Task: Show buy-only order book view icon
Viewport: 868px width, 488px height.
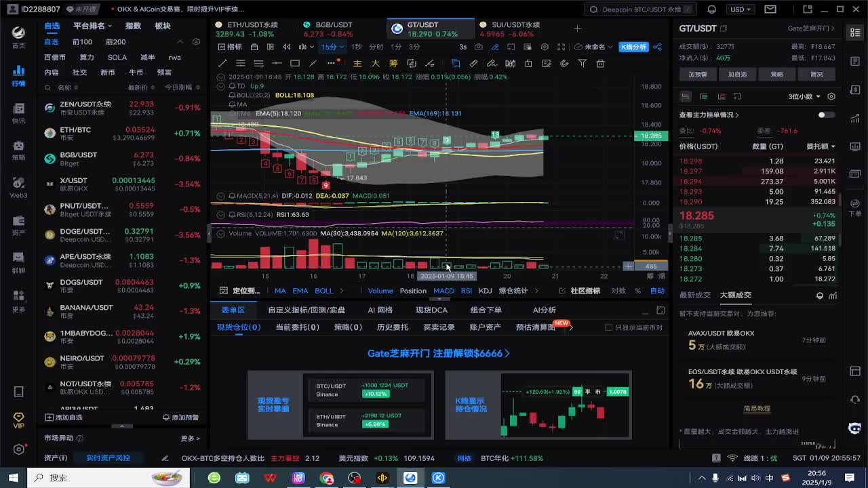Action: click(x=703, y=96)
